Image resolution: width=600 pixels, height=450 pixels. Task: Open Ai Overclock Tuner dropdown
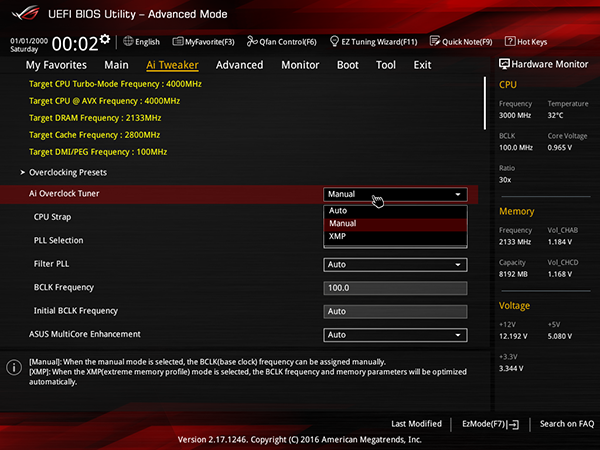395,194
